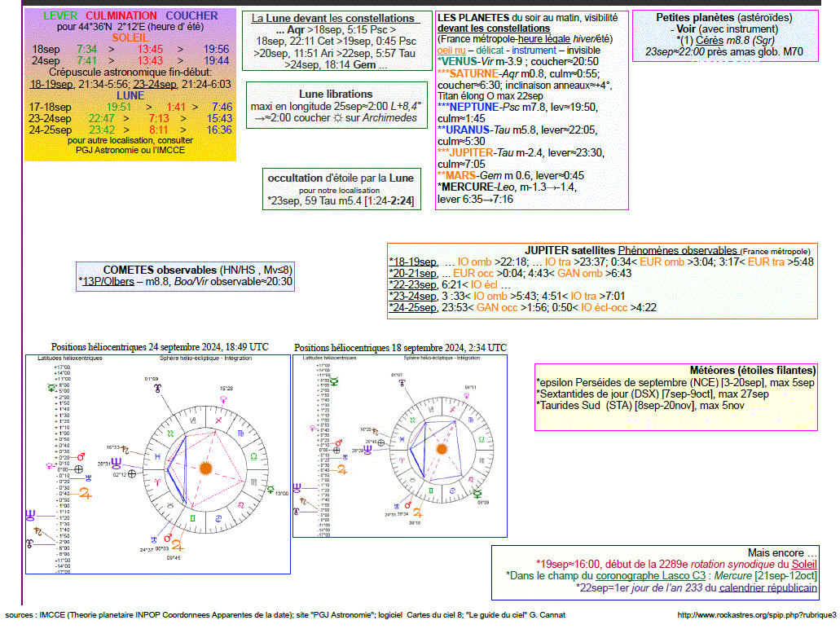
Task: Click the '*Sextantides de jour (DSX)' meteor line
Action: click(653, 394)
